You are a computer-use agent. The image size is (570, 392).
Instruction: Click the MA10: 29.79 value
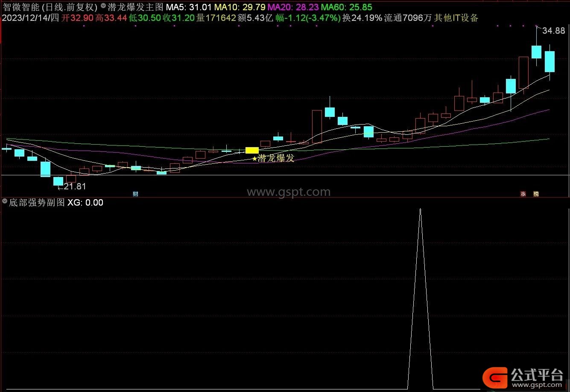click(240, 7)
